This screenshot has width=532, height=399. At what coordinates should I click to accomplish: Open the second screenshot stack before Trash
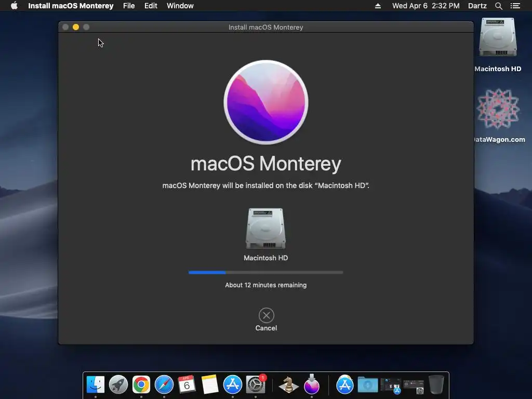414,386
